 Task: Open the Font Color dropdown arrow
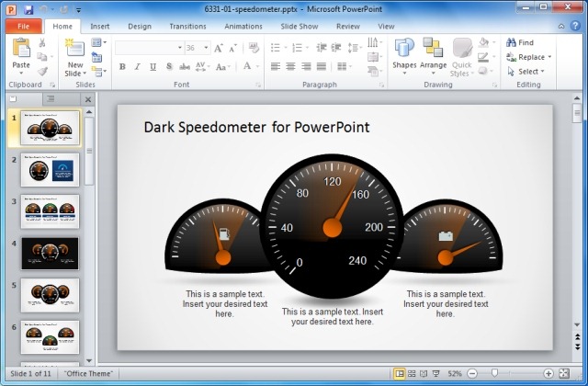[x=257, y=67]
